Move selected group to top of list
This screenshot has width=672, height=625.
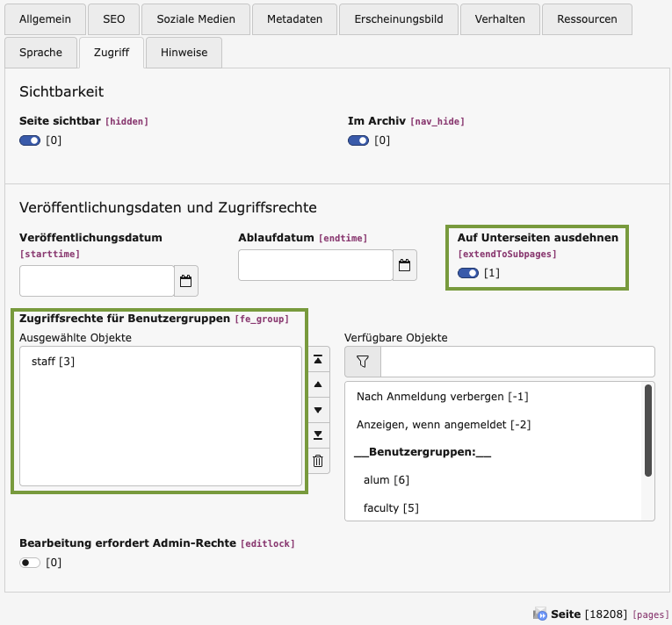point(318,360)
